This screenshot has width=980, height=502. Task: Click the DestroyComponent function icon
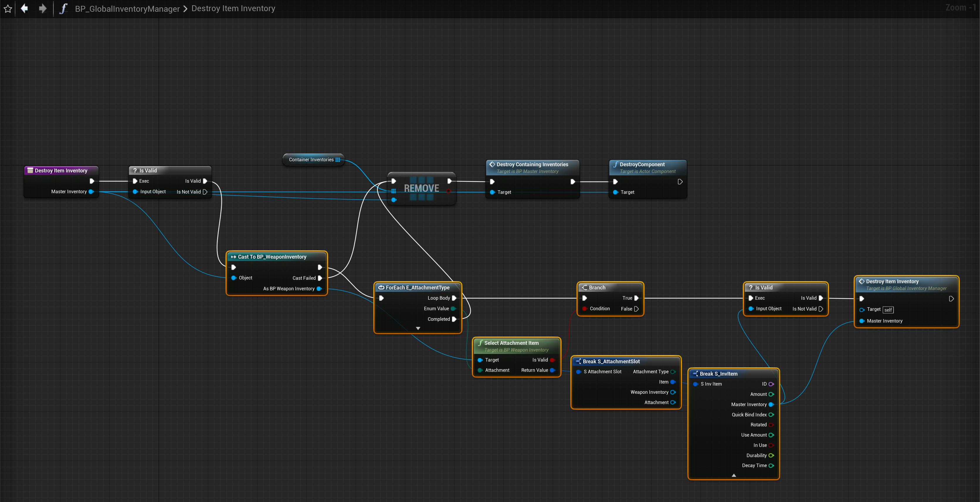615,164
